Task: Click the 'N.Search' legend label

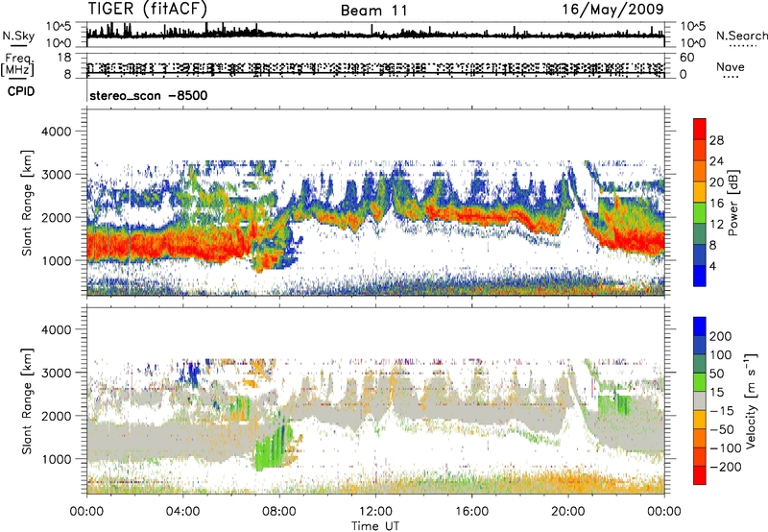Action: 741,36
